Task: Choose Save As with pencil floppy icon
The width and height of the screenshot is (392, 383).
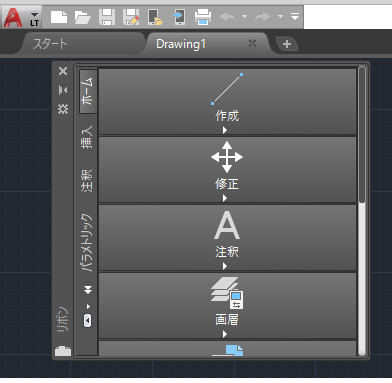Action: (x=131, y=17)
